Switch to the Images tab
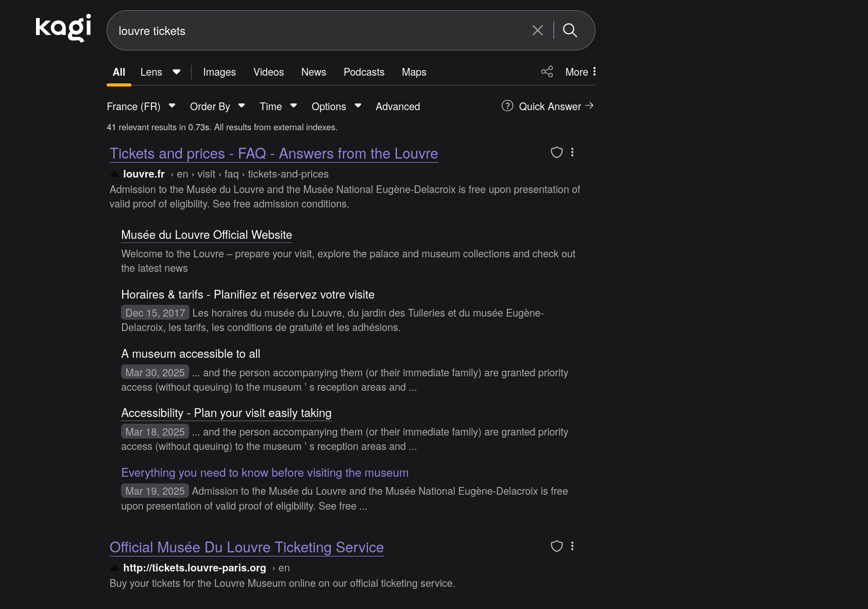This screenshot has height=609, width=868. pos(219,72)
